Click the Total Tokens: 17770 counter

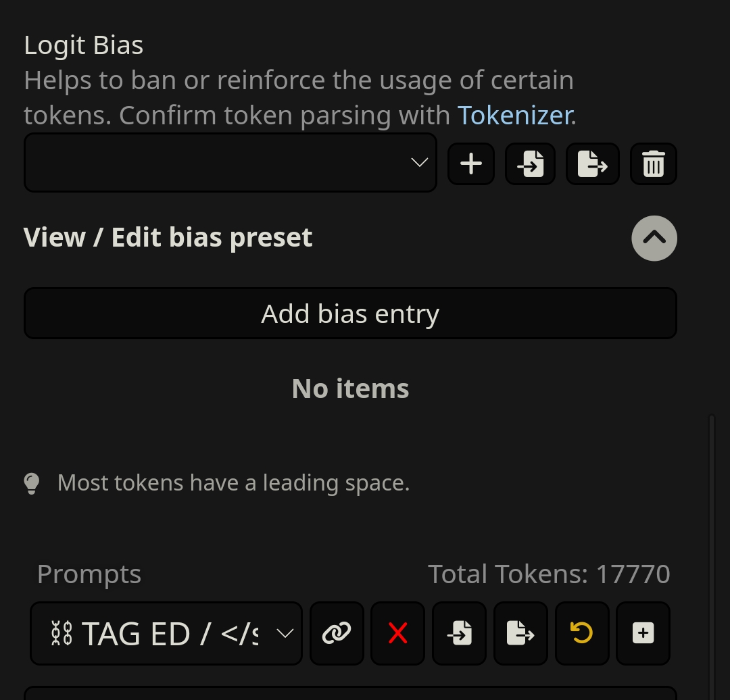click(x=549, y=574)
